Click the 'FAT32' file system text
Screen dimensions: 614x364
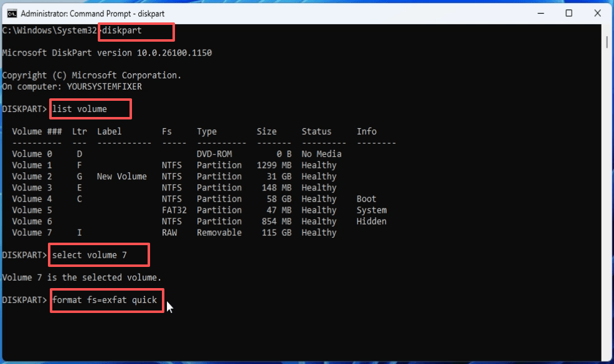(174, 210)
